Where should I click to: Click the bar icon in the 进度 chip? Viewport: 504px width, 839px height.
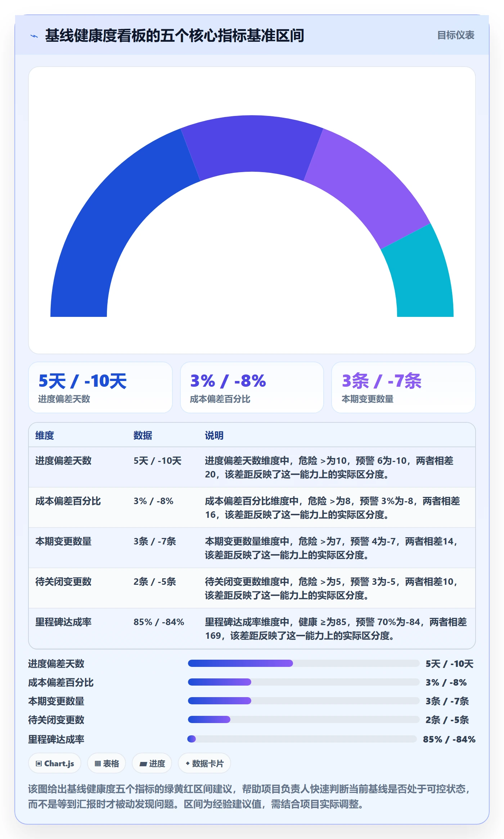click(143, 764)
